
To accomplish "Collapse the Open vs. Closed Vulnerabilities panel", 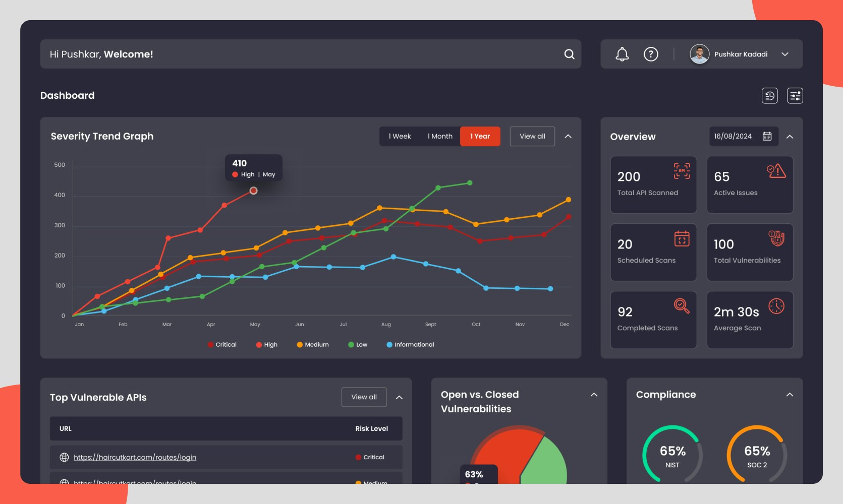I will [x=594, y=395].
